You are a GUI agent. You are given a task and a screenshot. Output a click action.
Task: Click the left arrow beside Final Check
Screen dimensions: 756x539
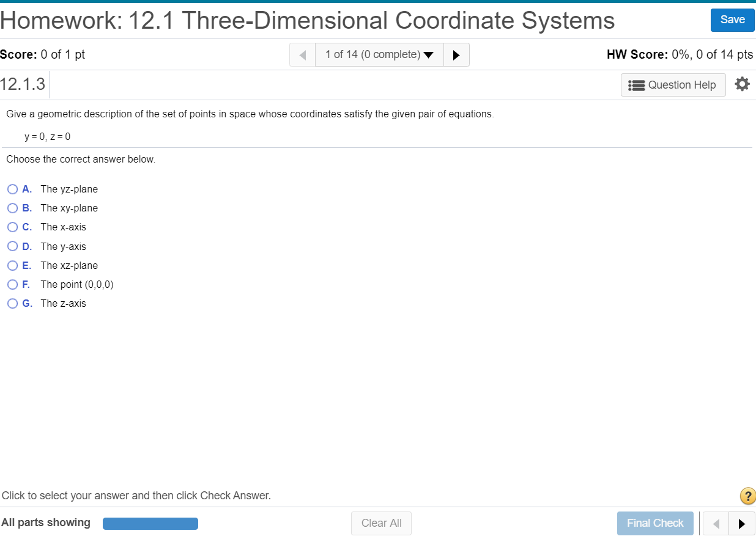pos(716,523)
